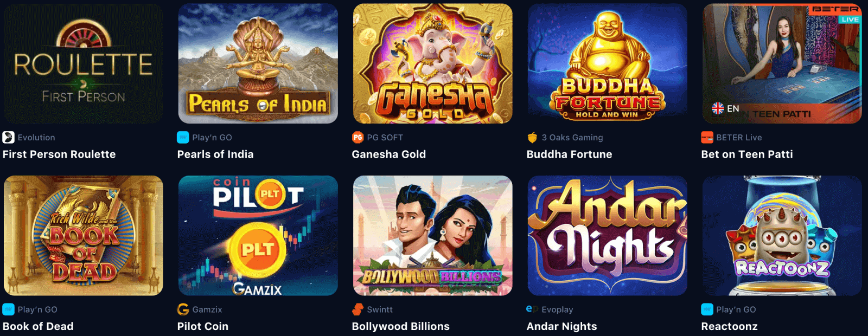Open the Roulette First Person thumbnail

[x=84, y=63]
